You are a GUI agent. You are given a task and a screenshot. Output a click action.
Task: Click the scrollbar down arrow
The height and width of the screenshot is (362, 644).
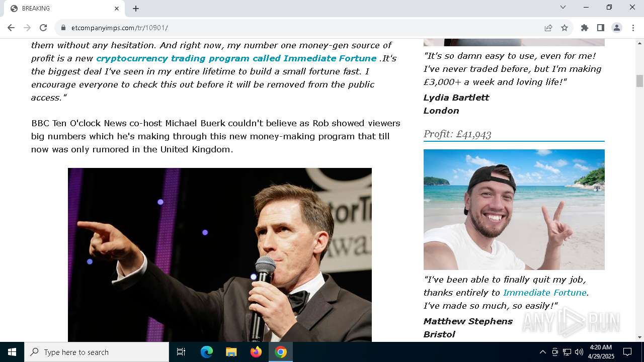coord(639,337)
